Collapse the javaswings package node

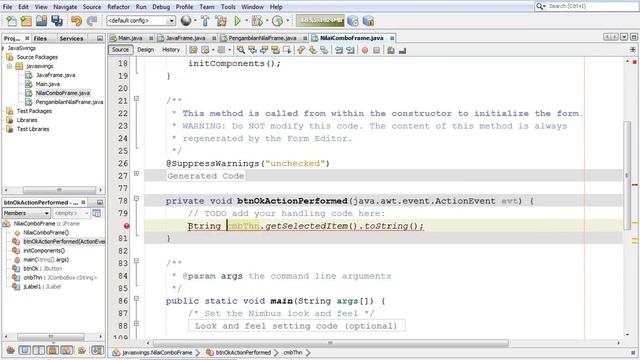click(9, 66)
